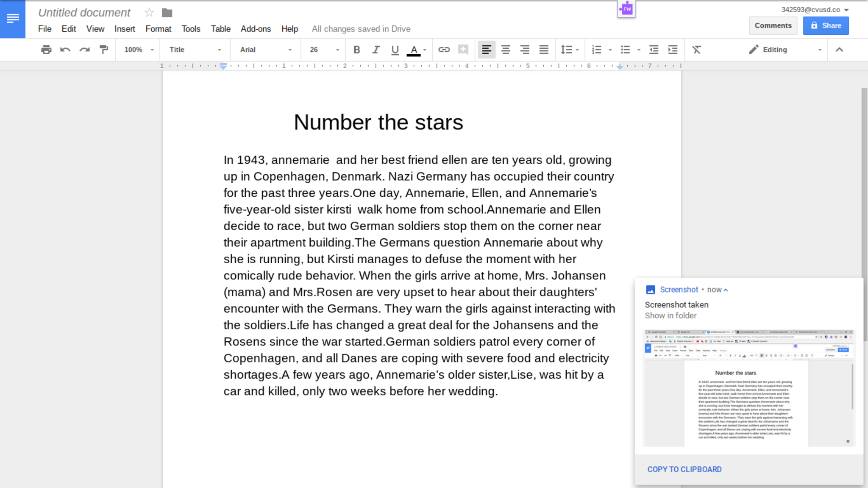Open the Format menu
Viewport: 868px width, 488px height.
[158, 29]
